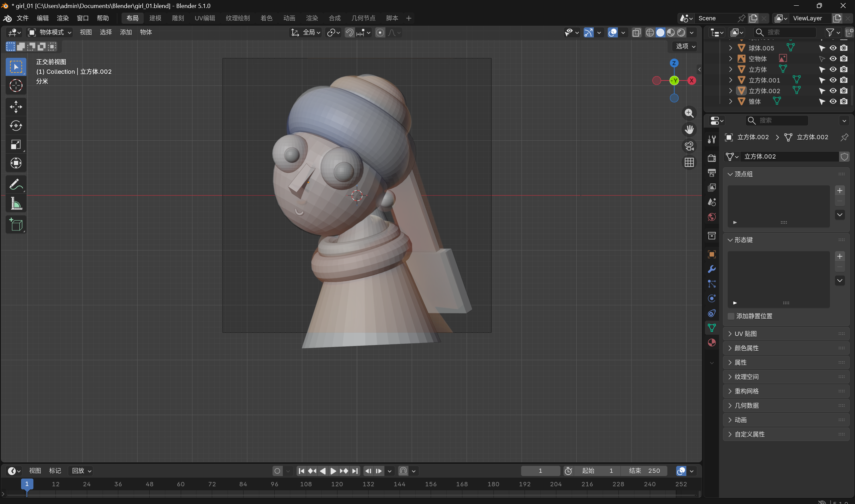Select the Scale tool
Image resolution: width=855 pixels, height=504 pixels.
[x=16, y=145]
